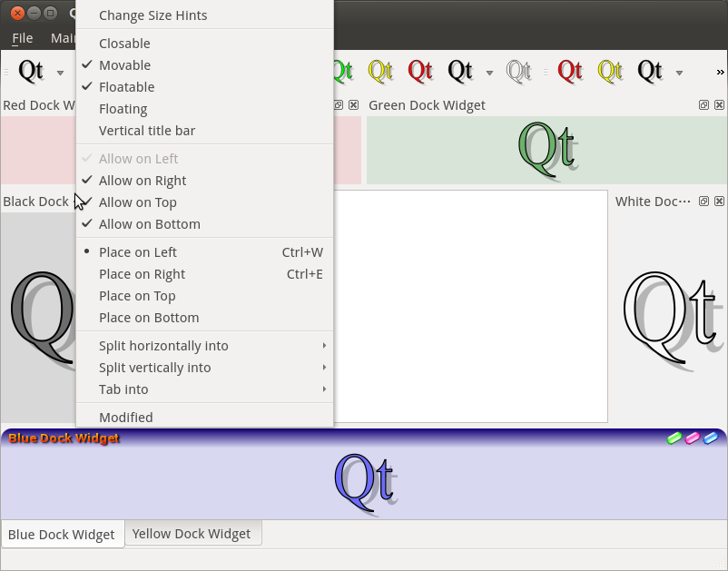
Task: Click the white outlined Qt toolbar icon
Action: coord(518,72)
